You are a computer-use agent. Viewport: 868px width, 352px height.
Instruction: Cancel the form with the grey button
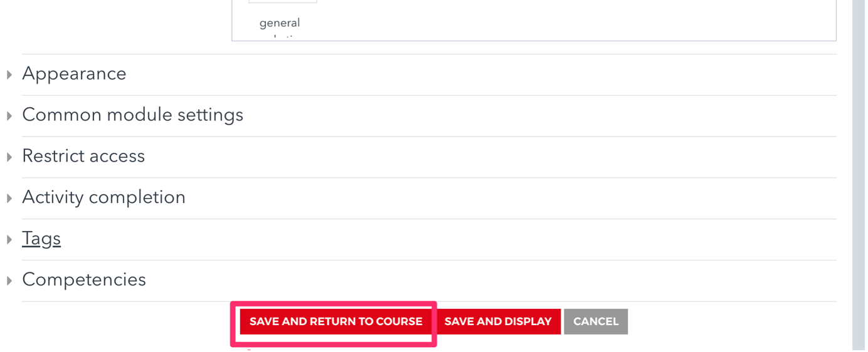click(x=596, y=321)
